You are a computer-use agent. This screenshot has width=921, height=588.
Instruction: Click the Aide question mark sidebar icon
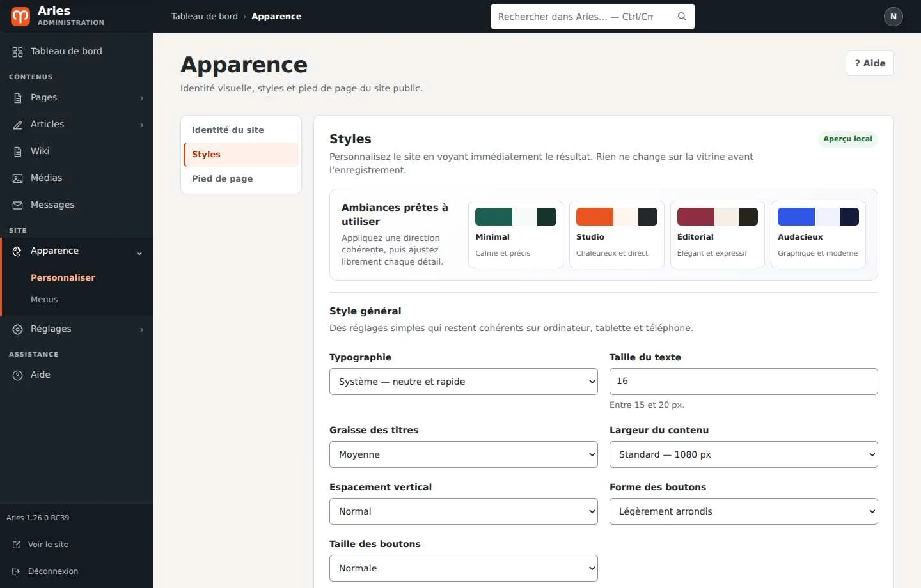click(x=17, y=375)
